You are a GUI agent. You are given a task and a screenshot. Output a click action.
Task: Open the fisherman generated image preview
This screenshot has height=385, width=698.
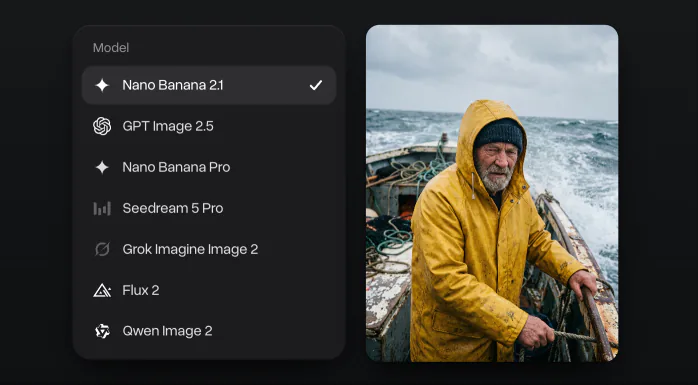[492, 193]
